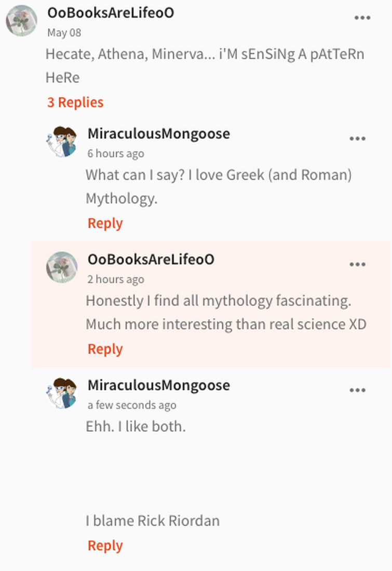Click the OoBooksAreLifeoO username in the highlighted reply
This screenshot has height=571, width=392.
point(151,259)
